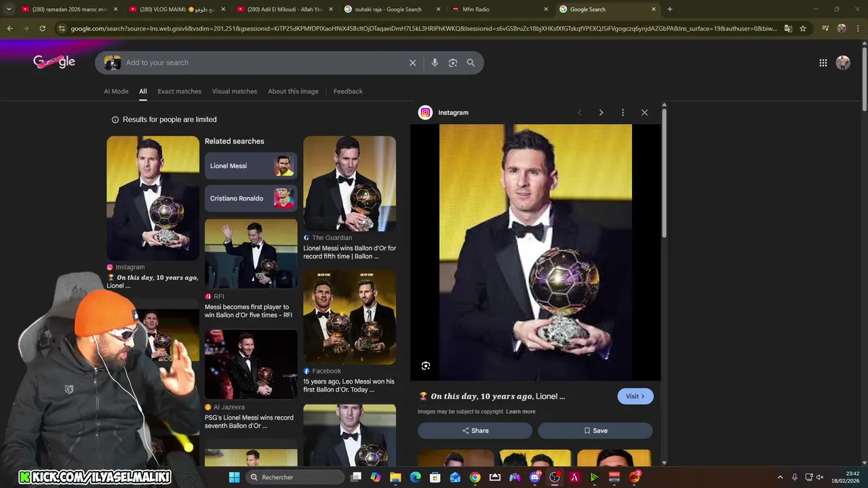
Task: Open the Facebook 15 years ago result
Action: coord(349,386)
